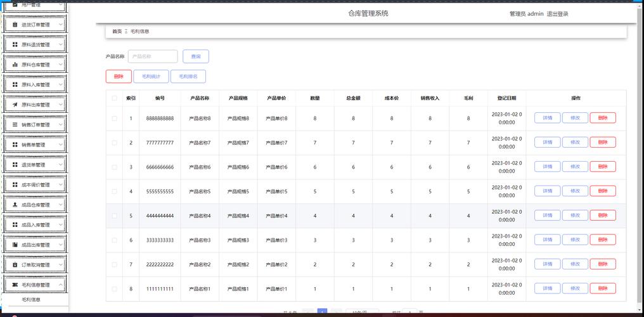The image size is (644, 317).
Task: Click the 管理员 admin text in header
Action: [x=527, y=14]
